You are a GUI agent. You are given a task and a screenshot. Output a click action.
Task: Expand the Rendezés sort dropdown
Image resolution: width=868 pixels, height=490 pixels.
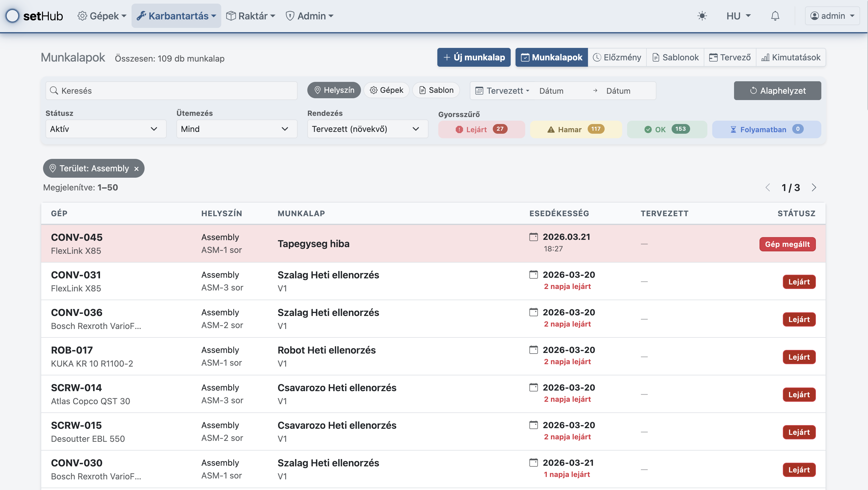pos(367,129)
